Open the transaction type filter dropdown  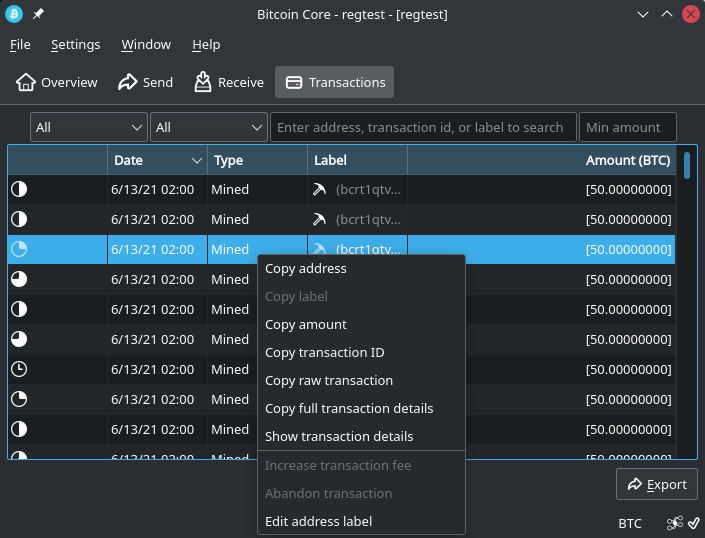click(x=208, y=127)
